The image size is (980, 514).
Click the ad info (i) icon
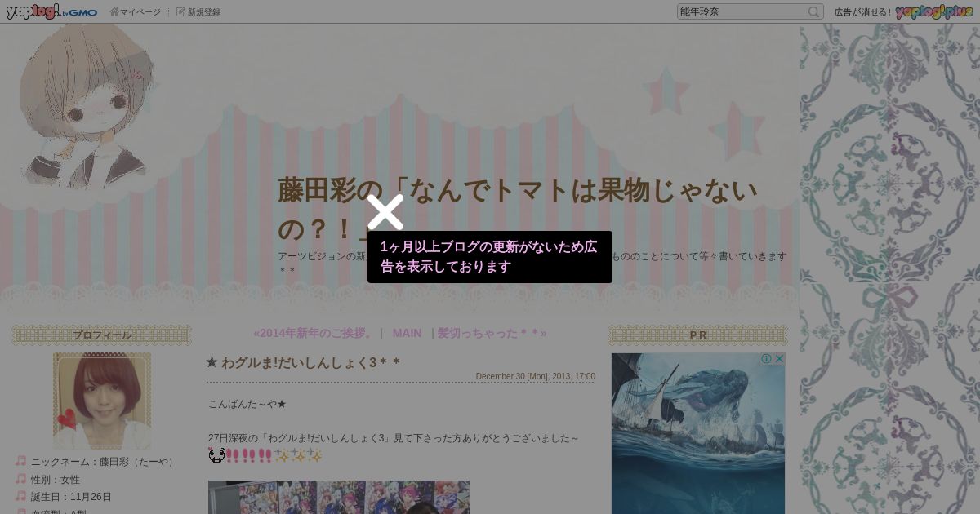767,359
